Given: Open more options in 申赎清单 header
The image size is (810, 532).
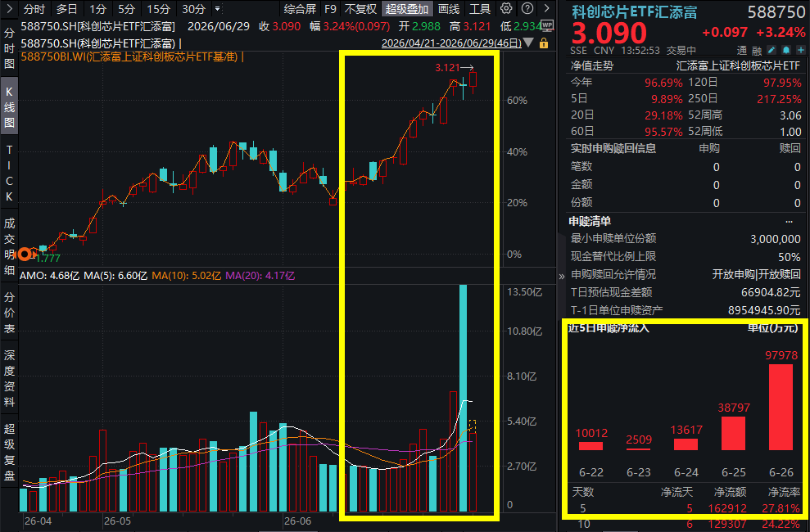Looking at the screenshot, I should 789,221.
